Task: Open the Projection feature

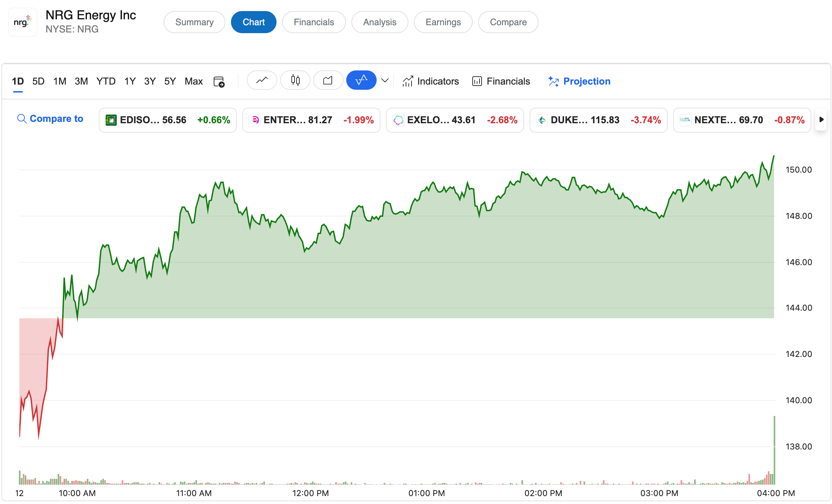Action: tap(579, 81)
